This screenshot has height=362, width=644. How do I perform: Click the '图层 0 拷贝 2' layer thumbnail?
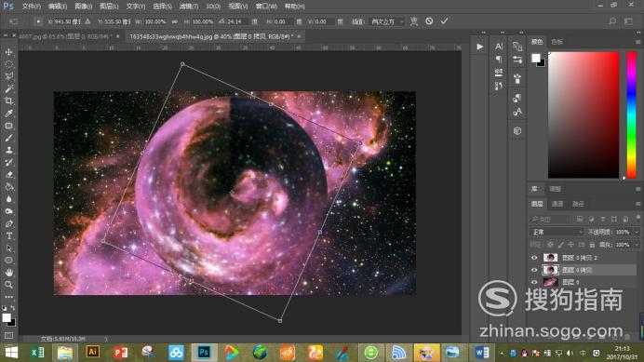click(x=550, y=258)
